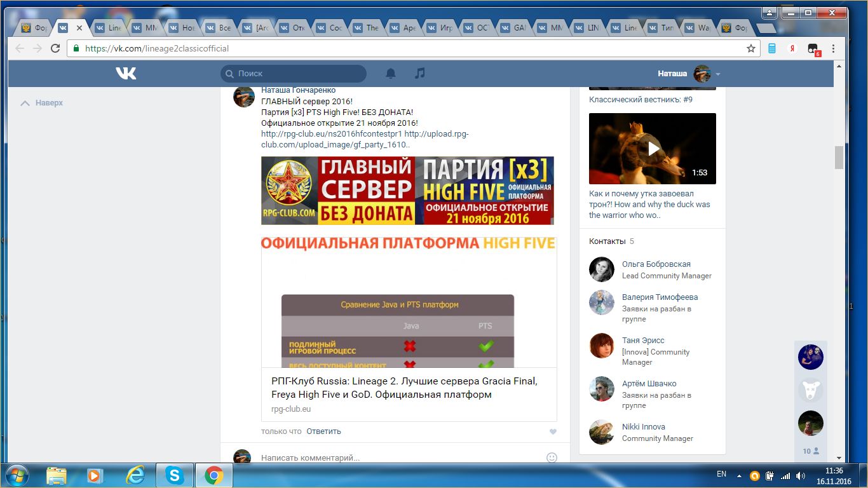Open Таня Эрисс contact profile
This screenshot has width=868, height=488.
pos(643,341)
